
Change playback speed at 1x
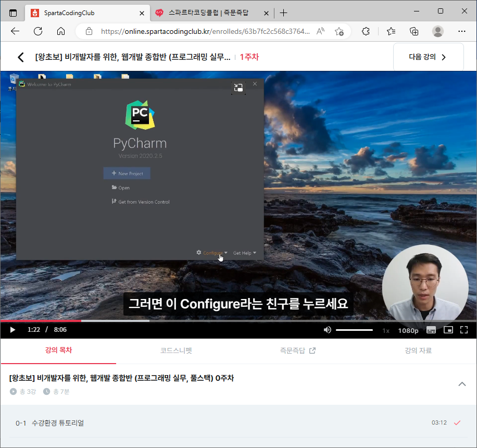pos(386,330)
